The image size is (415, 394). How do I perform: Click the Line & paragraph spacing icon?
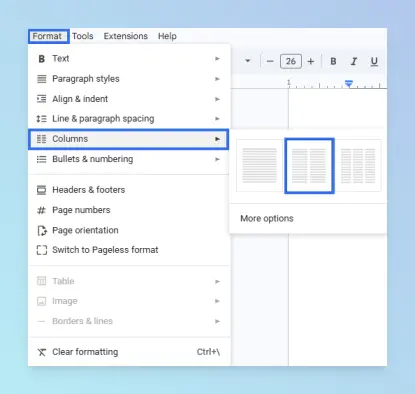pos(41,119)
